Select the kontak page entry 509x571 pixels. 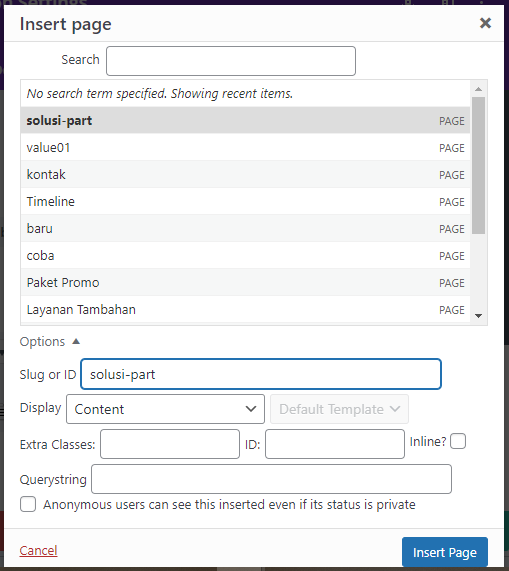(x=245, y=174)
